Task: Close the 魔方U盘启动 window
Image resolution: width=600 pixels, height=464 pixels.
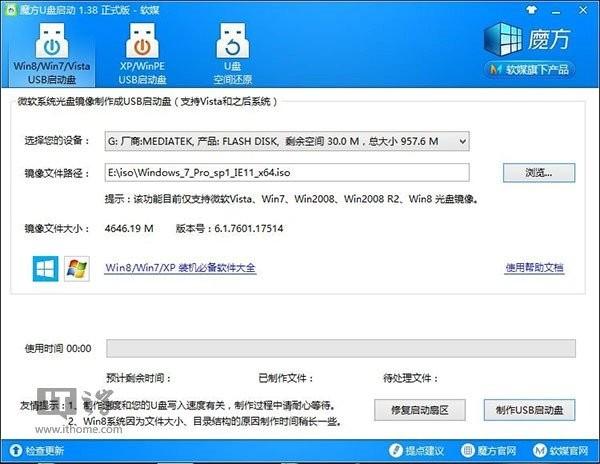Action: click(x=583, y=10)
